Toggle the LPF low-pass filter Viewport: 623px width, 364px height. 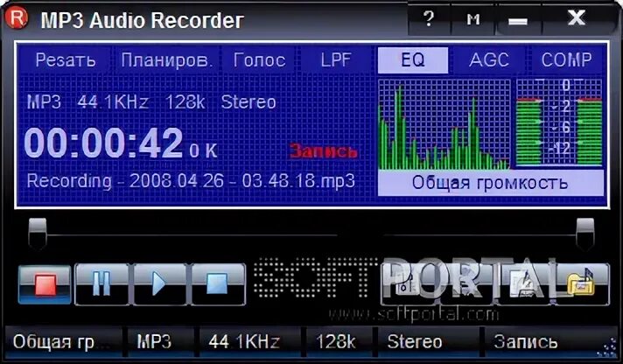pyautogui.click(x=336, y=60)
